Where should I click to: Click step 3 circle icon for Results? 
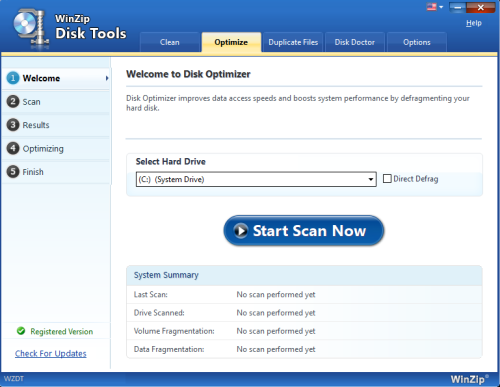[x=13, y=125]
